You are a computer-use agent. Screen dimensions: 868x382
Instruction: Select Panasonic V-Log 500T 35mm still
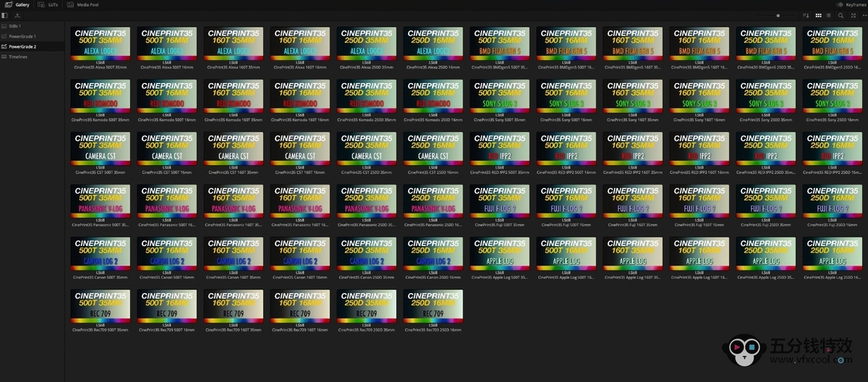click(x=100, y=202)
